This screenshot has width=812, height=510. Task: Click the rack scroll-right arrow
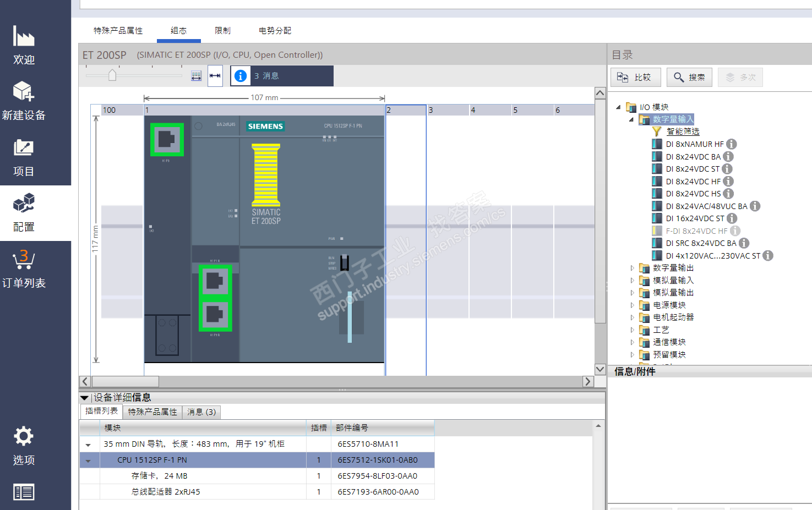588,382
